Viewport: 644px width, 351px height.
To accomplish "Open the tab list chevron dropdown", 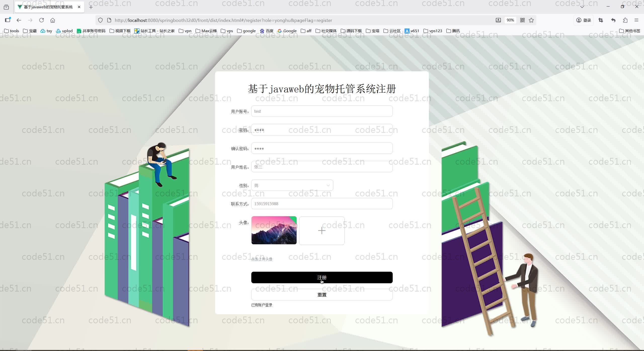I will [582, 7].
